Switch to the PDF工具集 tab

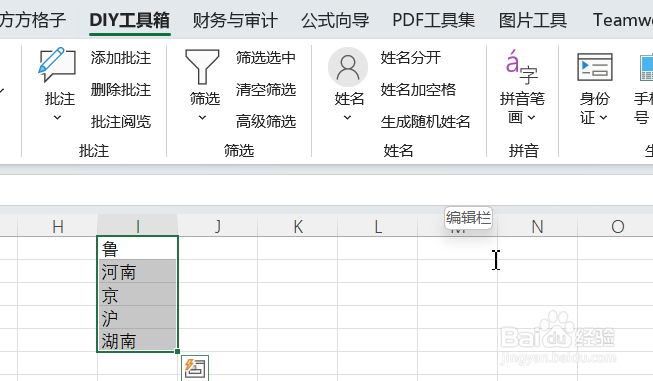pos(434,20)
